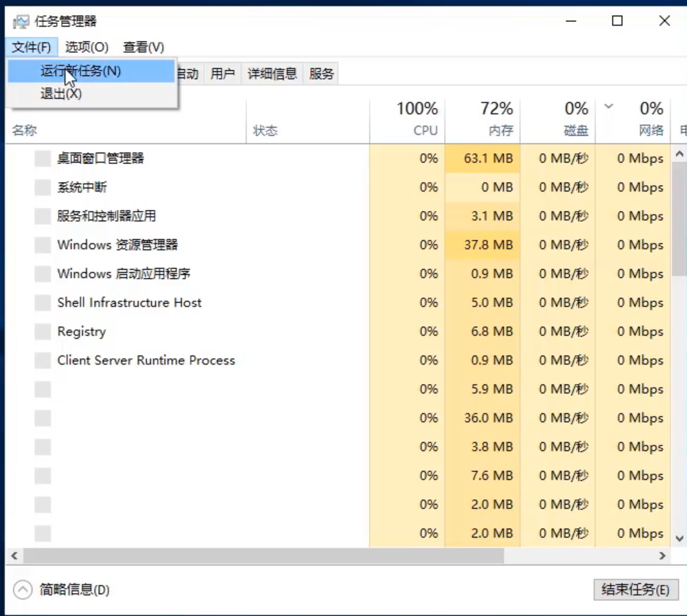Click the 结束任务(E) button
This screenshot has height=616, width=687.
click(635, 589)
